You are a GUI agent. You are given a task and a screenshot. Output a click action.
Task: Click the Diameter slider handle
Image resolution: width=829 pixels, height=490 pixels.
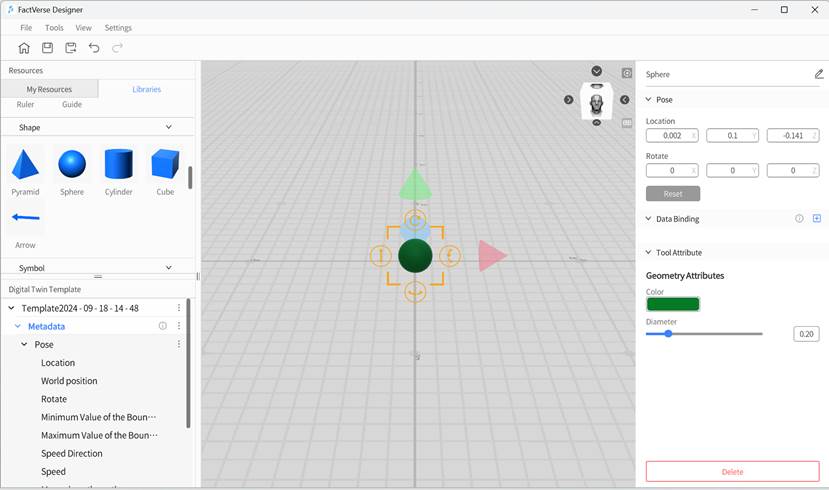668,334
